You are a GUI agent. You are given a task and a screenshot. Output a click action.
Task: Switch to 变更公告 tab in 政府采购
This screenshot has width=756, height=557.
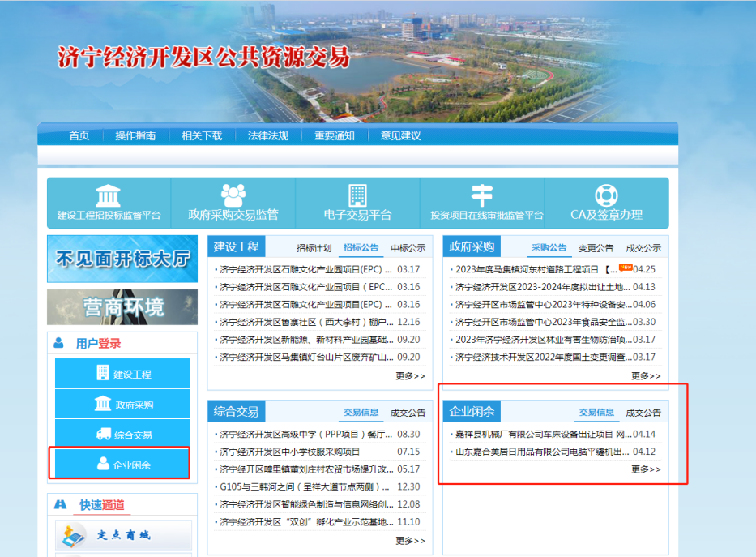click(x=596, y=248)
